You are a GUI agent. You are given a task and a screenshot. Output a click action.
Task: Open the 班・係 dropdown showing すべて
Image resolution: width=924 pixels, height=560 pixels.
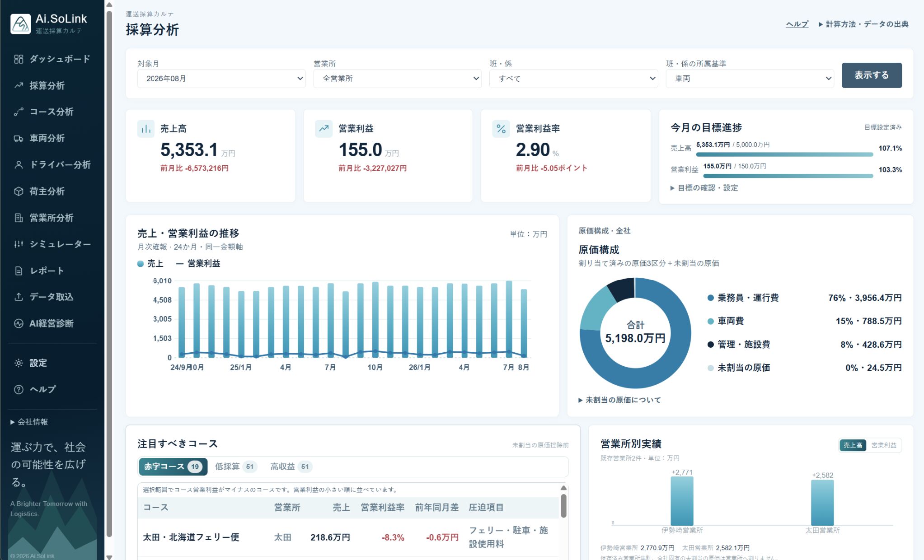click(573, 79)
